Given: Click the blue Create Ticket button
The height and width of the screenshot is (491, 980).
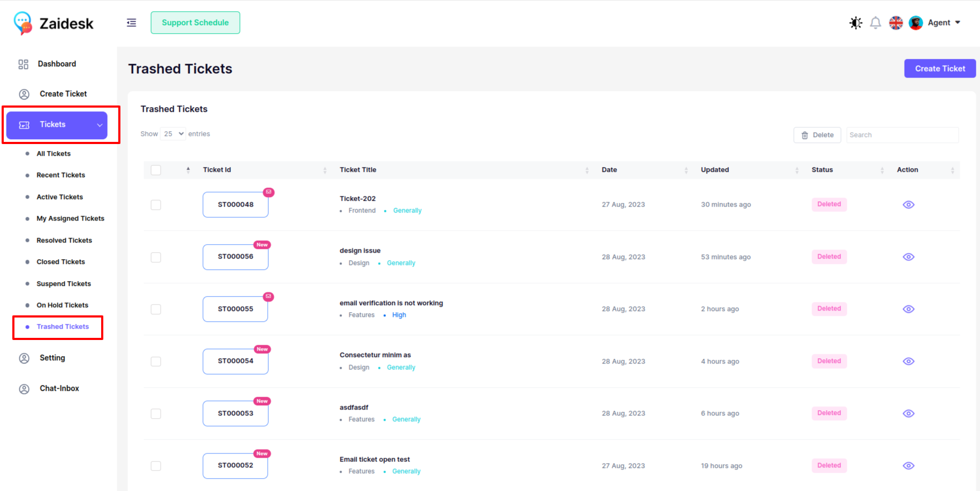Looking at the screenshot, I should [x=940, y=69].
